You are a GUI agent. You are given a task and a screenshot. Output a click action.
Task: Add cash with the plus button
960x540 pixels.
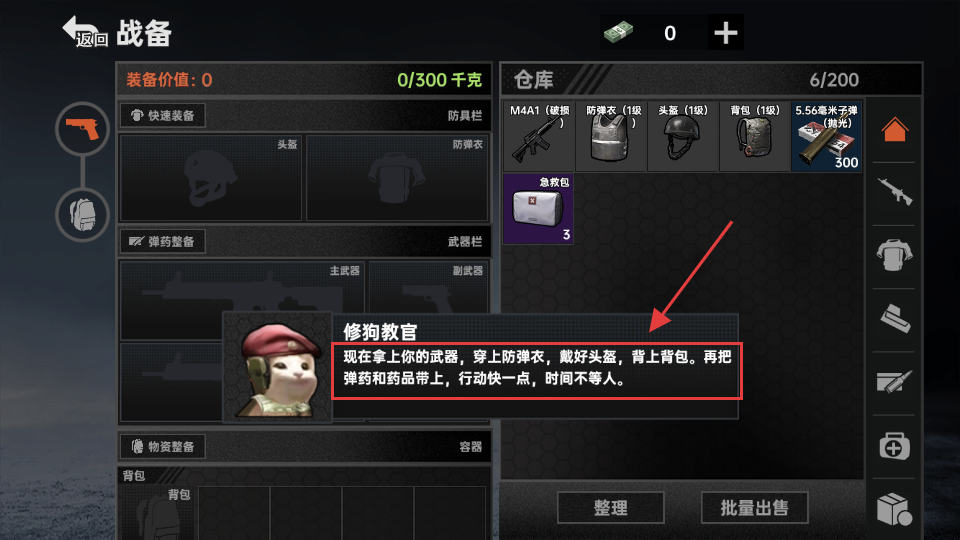pyautogui.click(x=726, y=32)
